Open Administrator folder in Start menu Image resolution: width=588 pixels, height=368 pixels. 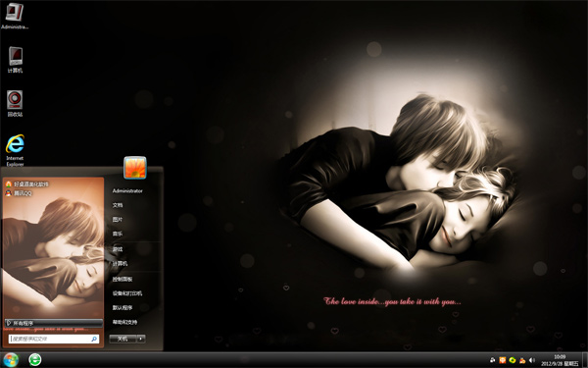[x=127, y=190]
